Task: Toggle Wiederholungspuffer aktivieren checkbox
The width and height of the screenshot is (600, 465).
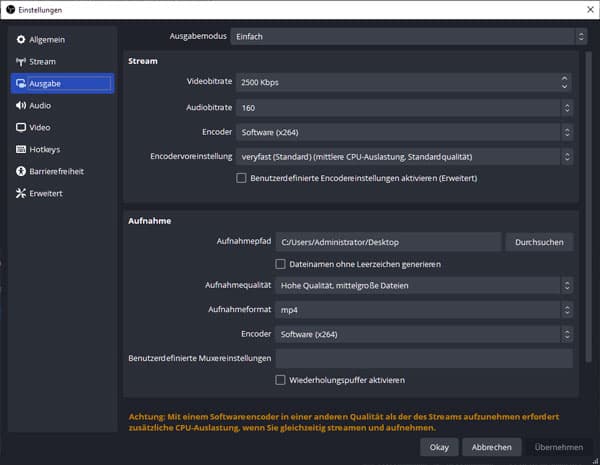Action: click(281, 380)
